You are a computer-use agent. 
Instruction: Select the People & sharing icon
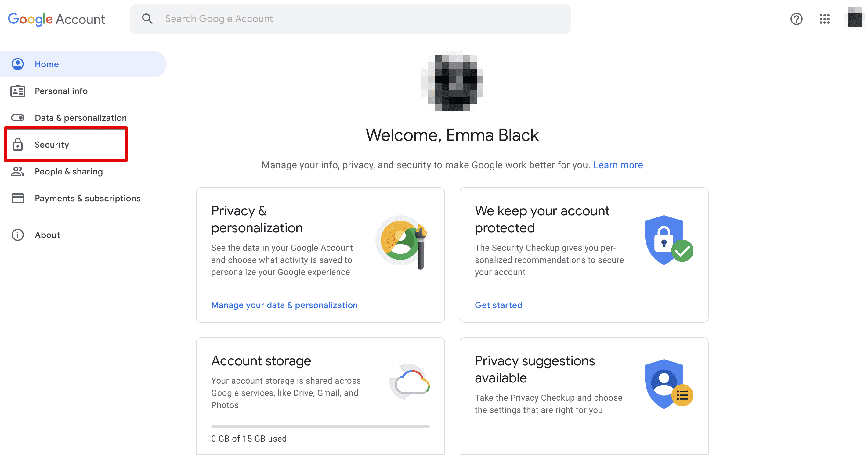click(x=17, y=171)
